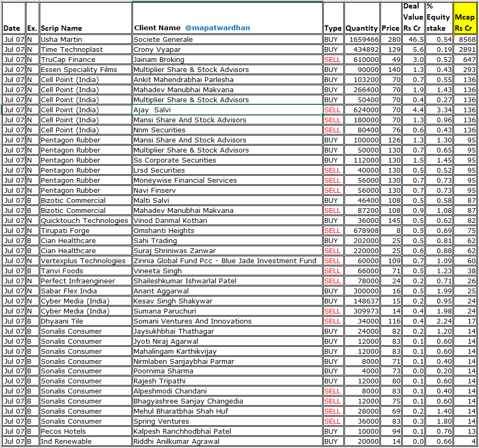Select the Mcap cell '8568'
Image resolution: width=479 pixels, height=448 pixels.
pyautogui.click(x=465, y=39)
